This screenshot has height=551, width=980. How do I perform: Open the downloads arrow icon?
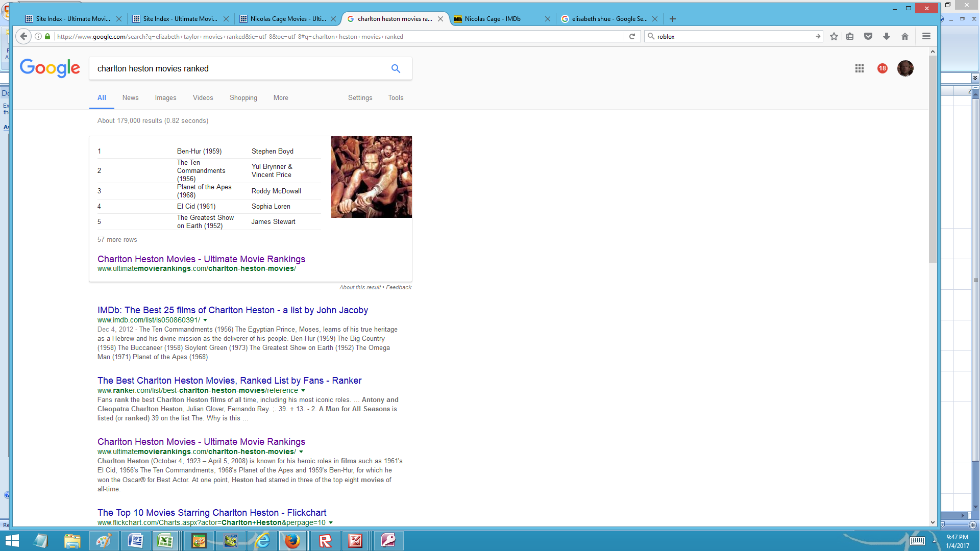tap(887, 36)
